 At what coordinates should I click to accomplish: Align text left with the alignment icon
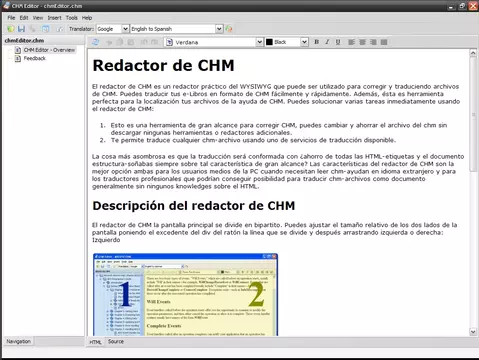tap(351, 42)
